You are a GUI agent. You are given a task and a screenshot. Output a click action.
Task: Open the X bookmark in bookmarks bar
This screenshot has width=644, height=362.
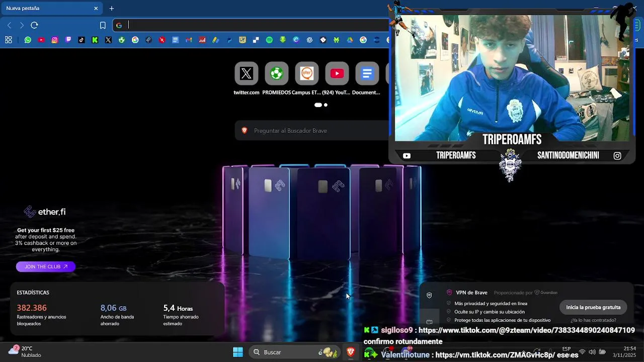108,40
